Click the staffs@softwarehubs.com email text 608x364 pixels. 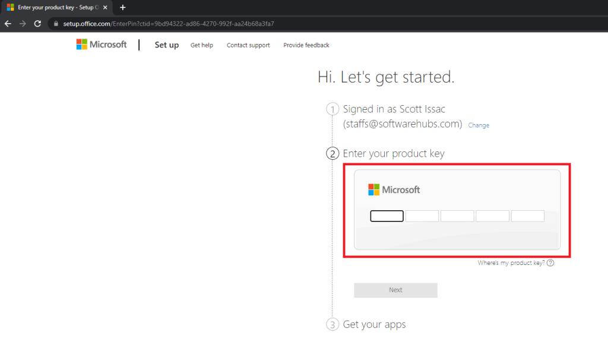click(x=403, y=124)
